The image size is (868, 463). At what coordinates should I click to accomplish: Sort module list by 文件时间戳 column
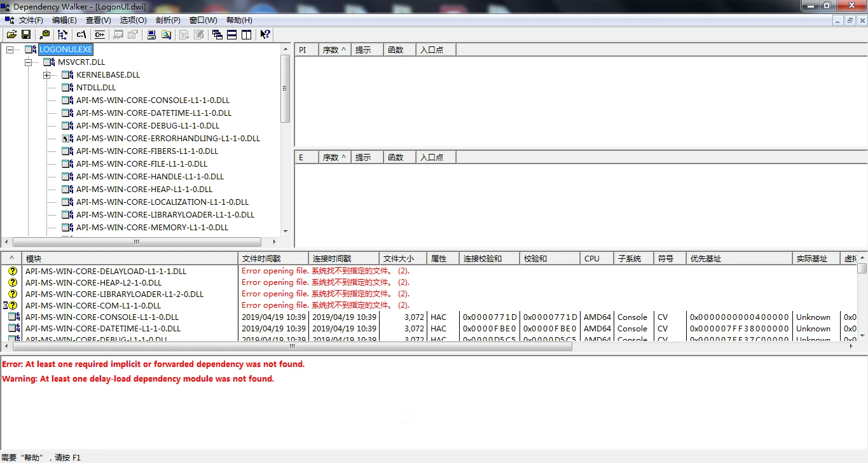coord(273,259)
